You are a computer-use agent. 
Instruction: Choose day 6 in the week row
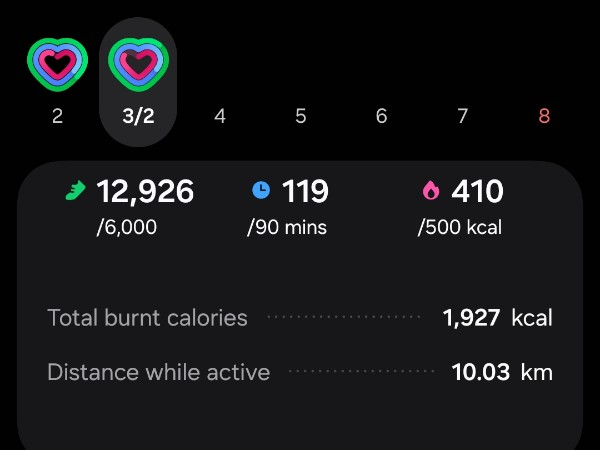tap(381, 116)
